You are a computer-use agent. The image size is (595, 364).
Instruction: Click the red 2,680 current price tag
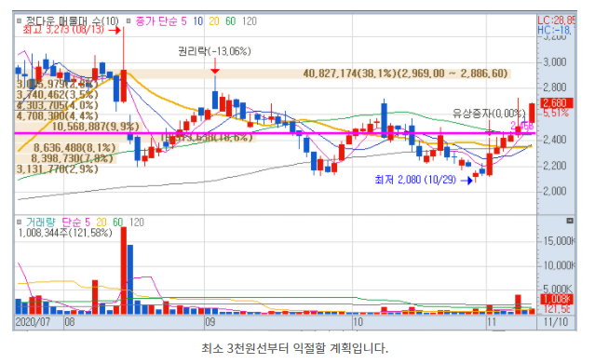(556, 102)
